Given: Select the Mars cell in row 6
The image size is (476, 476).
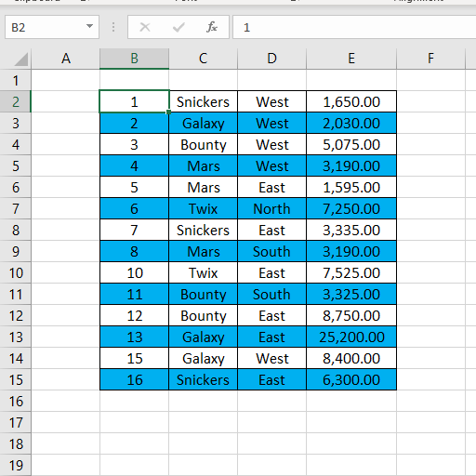Looking at the screenshot, I should coord(203,187).
